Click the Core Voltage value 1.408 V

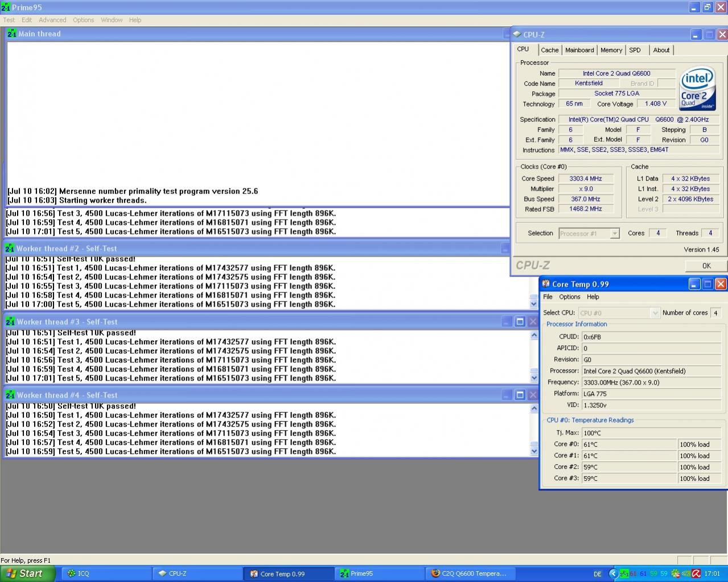point(655,104)
